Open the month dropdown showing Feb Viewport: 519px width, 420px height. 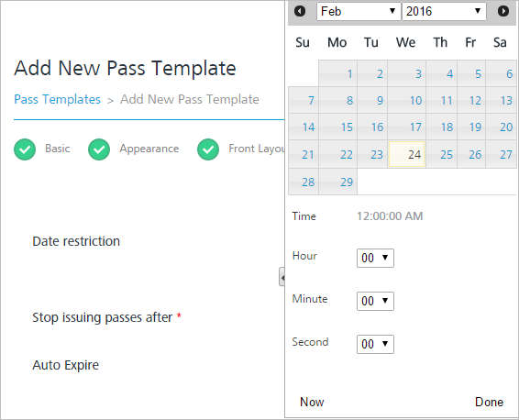[359, 12]
